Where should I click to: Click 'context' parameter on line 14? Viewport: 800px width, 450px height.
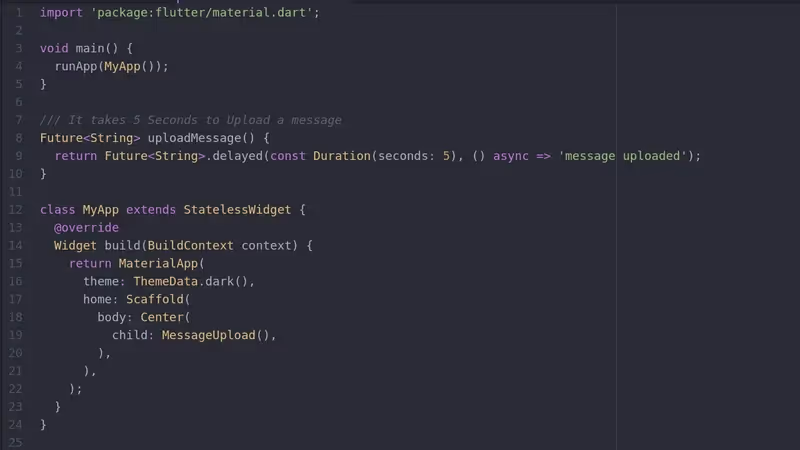tap(266, 245)
